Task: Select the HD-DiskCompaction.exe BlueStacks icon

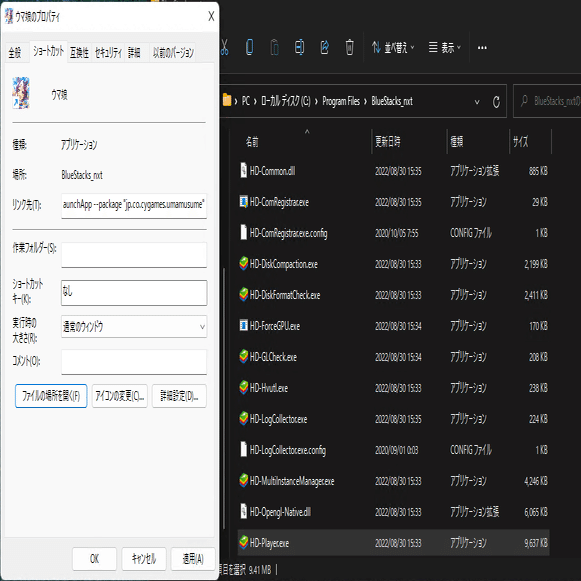Action: 243,263
